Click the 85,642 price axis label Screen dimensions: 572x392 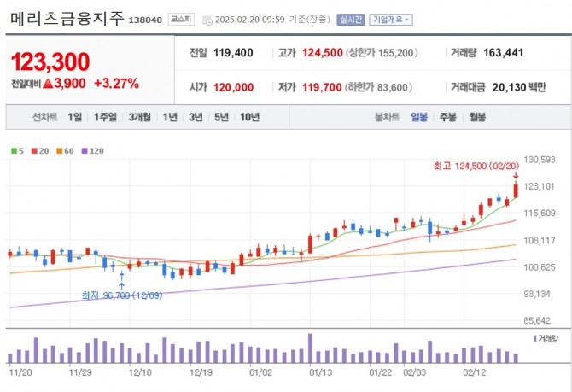537,321
